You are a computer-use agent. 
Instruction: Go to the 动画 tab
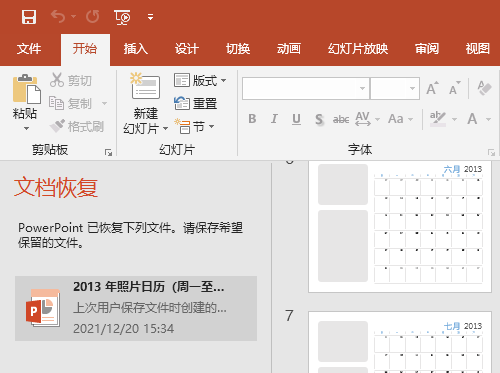(x=289, y=49)
